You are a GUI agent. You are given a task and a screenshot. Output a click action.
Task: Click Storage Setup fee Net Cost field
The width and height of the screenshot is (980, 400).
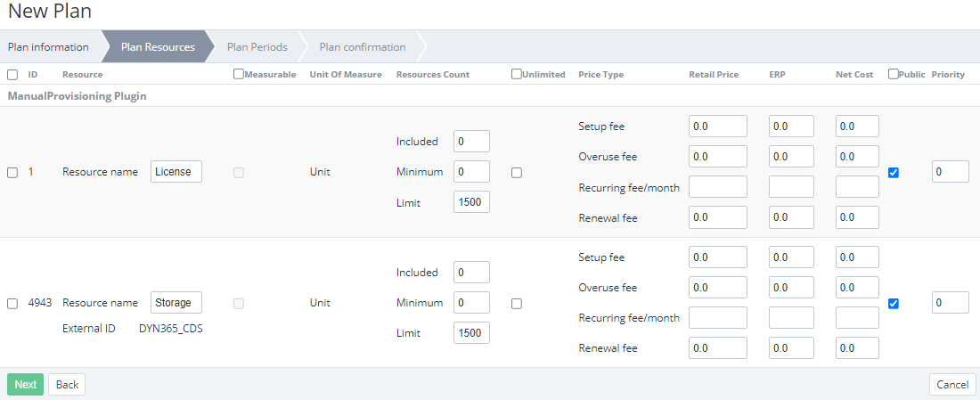(857, 257)
